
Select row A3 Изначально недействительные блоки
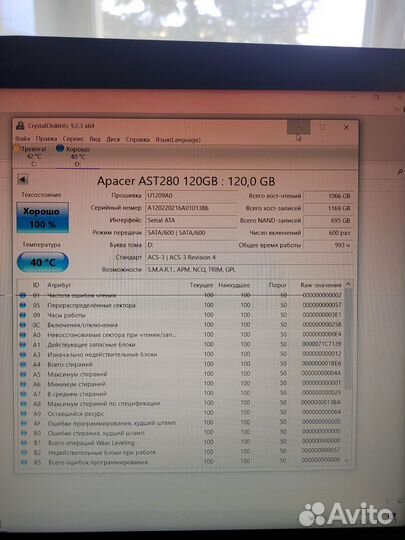pyautogui.click(x=180, y=354)
